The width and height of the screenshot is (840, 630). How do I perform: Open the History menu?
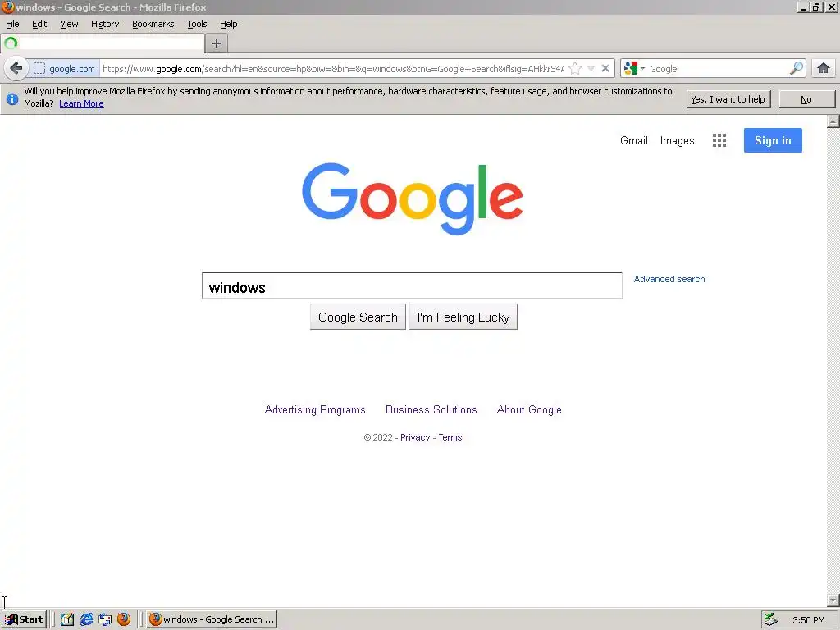105,24
